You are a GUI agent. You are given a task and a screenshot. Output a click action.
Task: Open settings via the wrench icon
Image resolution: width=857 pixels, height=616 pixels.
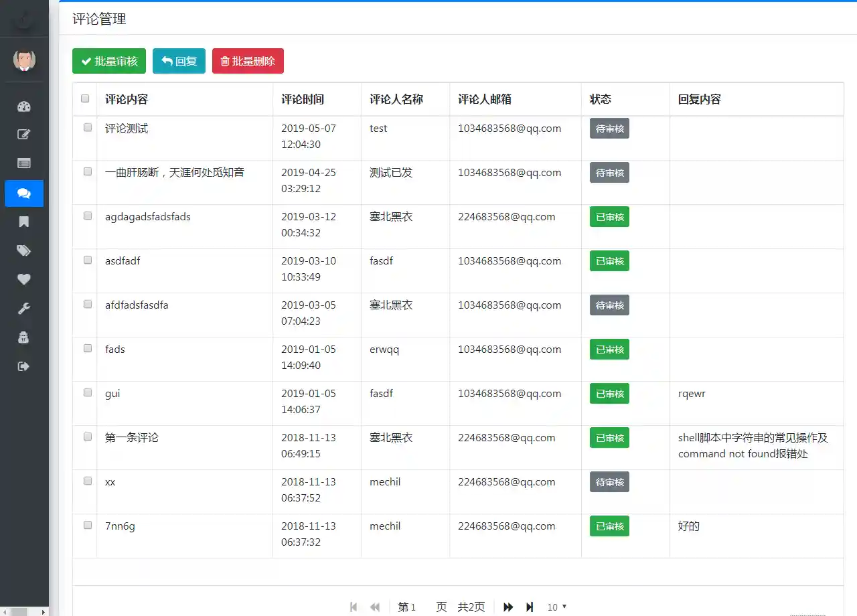[24, 308]
